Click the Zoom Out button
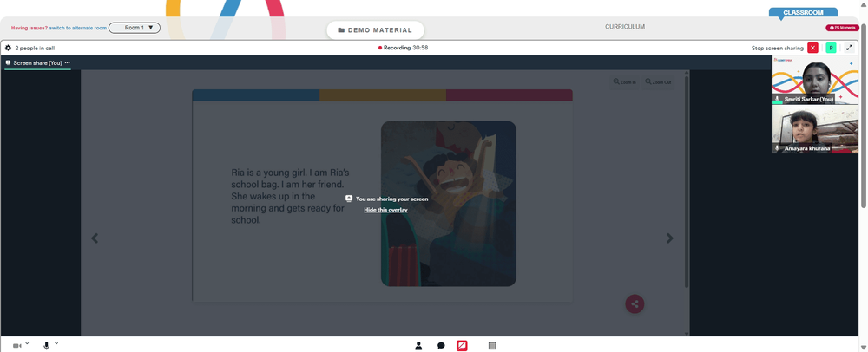This screenshot has height=352, width=868. (658, 82)
